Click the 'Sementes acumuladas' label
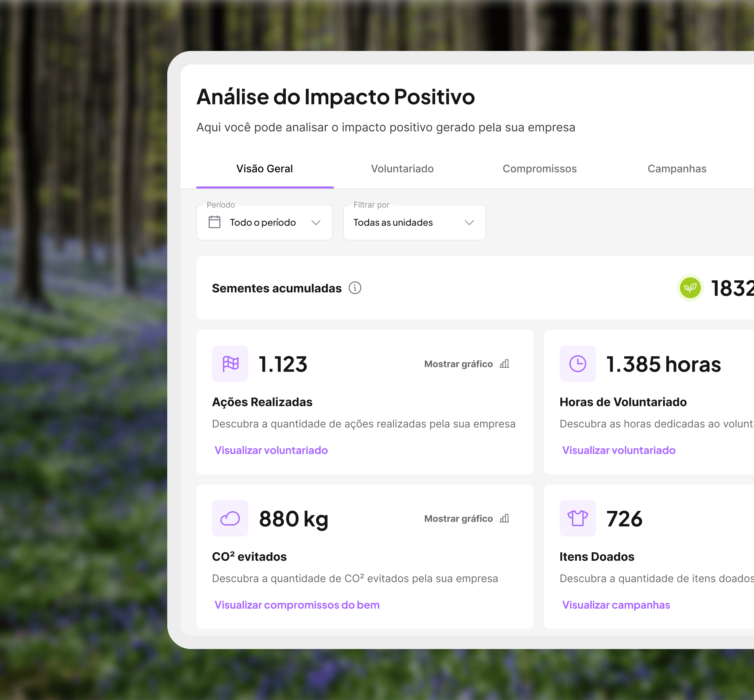 pos(277,288)
